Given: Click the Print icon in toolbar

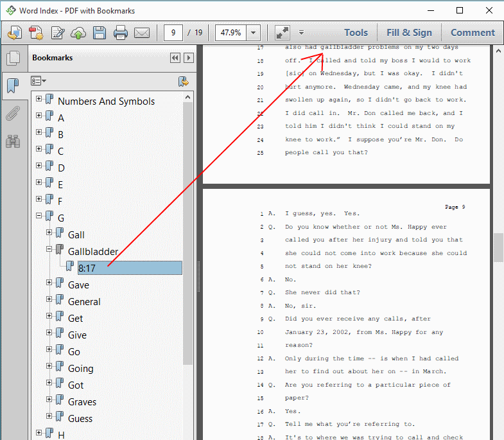Looking at the screenshot, I should tap(121, 33).
